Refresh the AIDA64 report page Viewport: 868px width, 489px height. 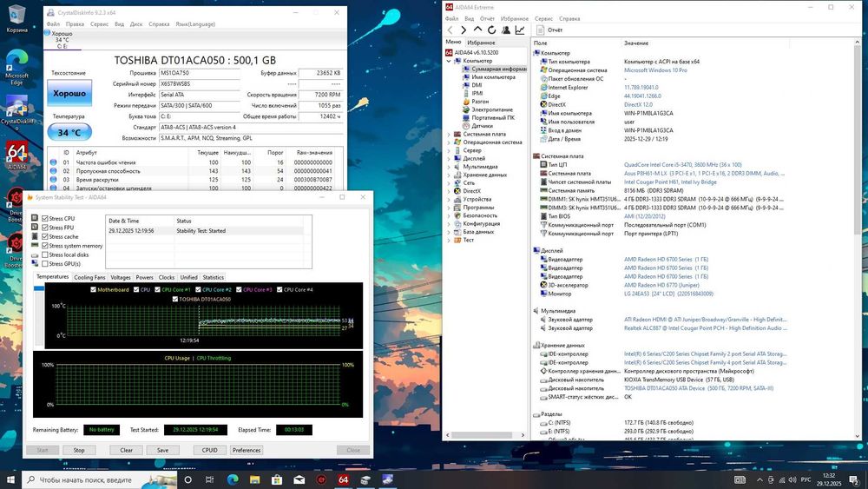(491, 30)
